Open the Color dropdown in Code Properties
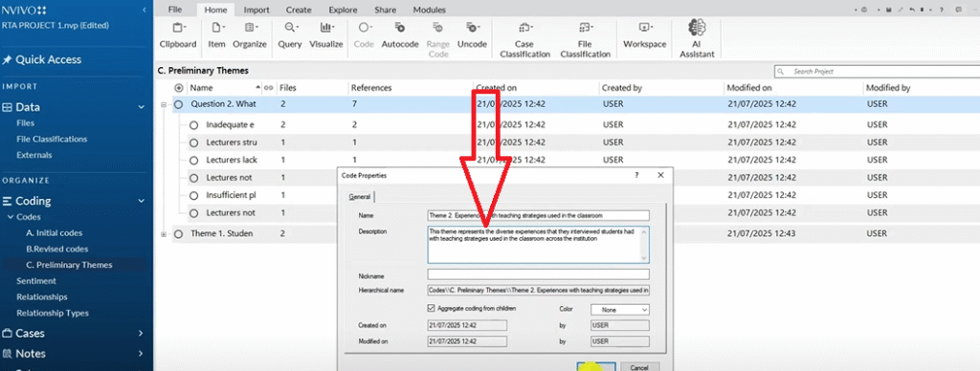This screenshot has width=980, height=371. click(x=620, y=309)
